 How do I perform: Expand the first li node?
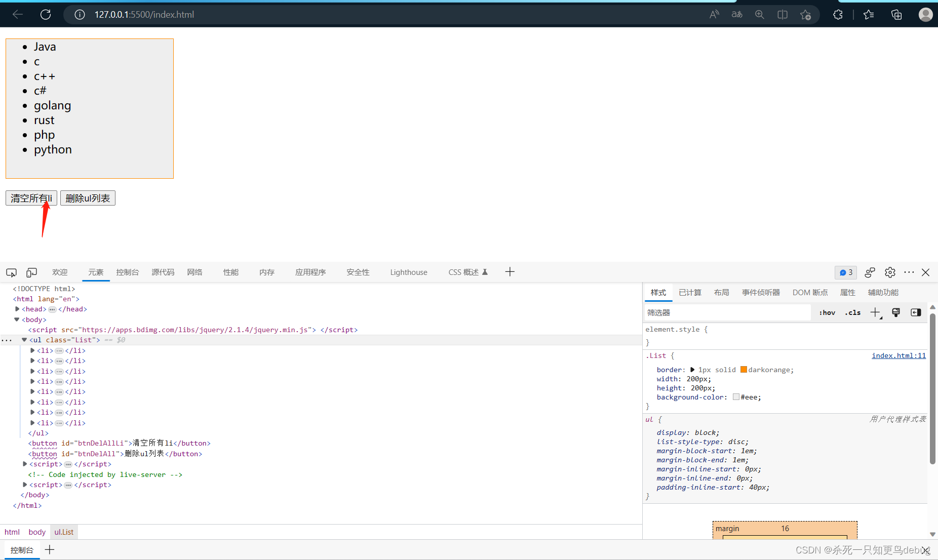click(32, 350)
